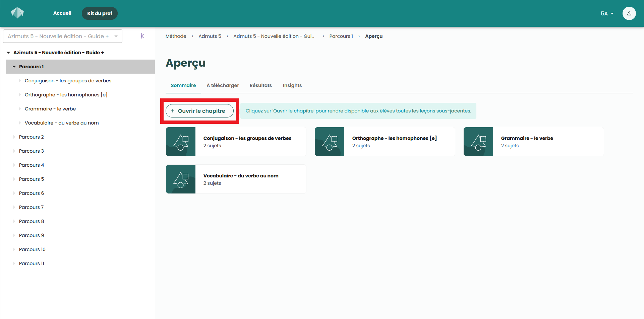This screenshot has width=644, height=319.
Task: Click the Méthode breadcrumb link
Action: 176,36
